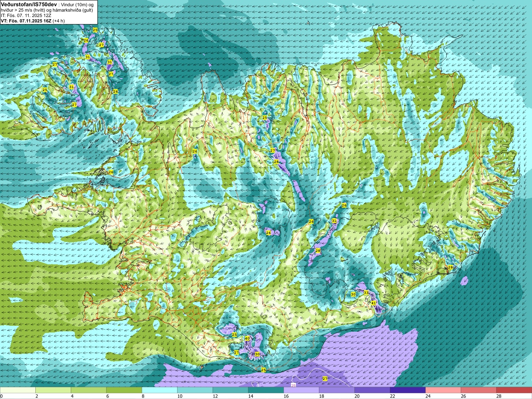532x399 pixels.
Task: Click the white contour label 25 offshore
Action: point(293,385)
